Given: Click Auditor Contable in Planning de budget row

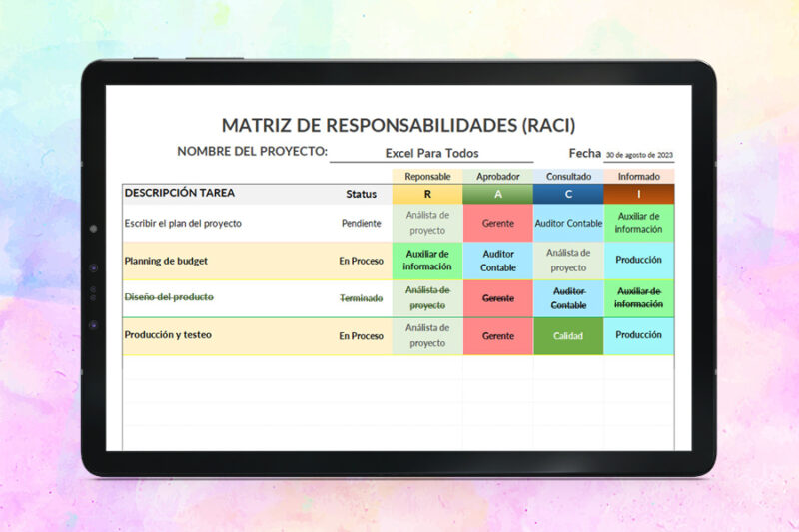Looking at the screenshot, I should click(x=497, y=261).
